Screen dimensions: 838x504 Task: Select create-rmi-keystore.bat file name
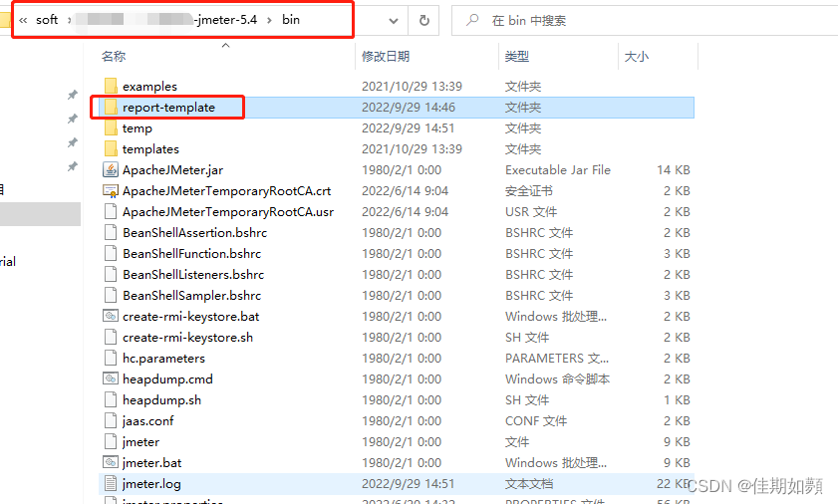pos(190,317)
